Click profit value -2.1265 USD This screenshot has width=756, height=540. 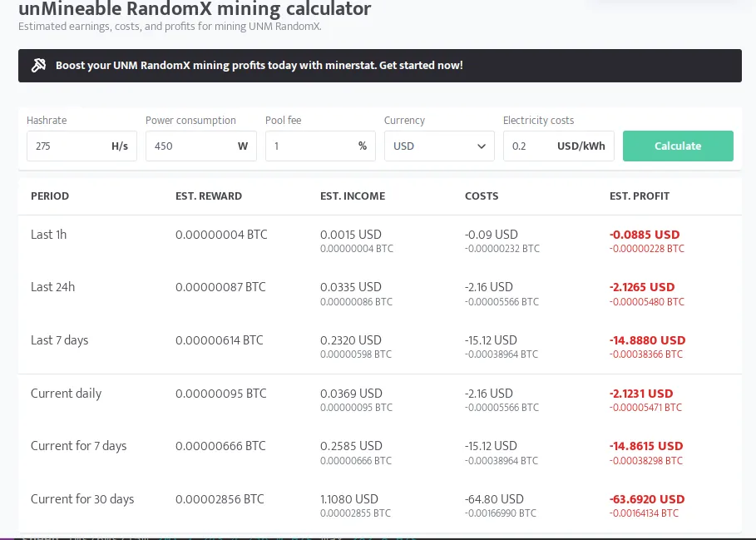[642, 287]
